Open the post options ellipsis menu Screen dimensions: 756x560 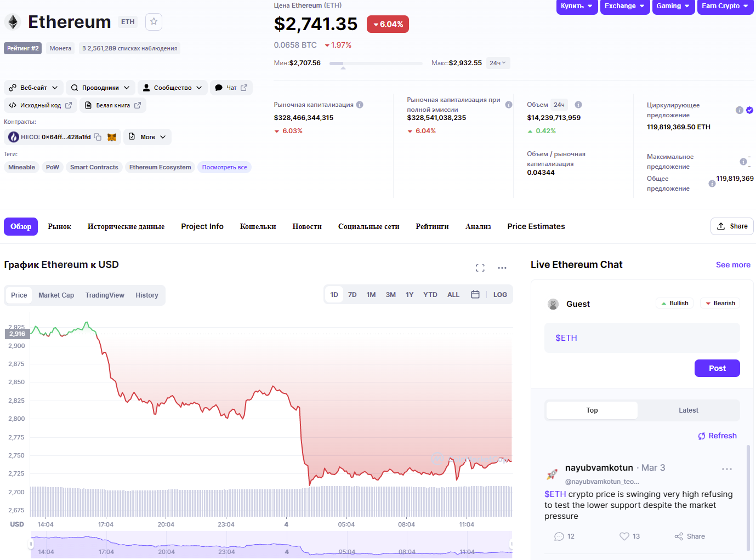pyautogui.click(x=727, y=469)
